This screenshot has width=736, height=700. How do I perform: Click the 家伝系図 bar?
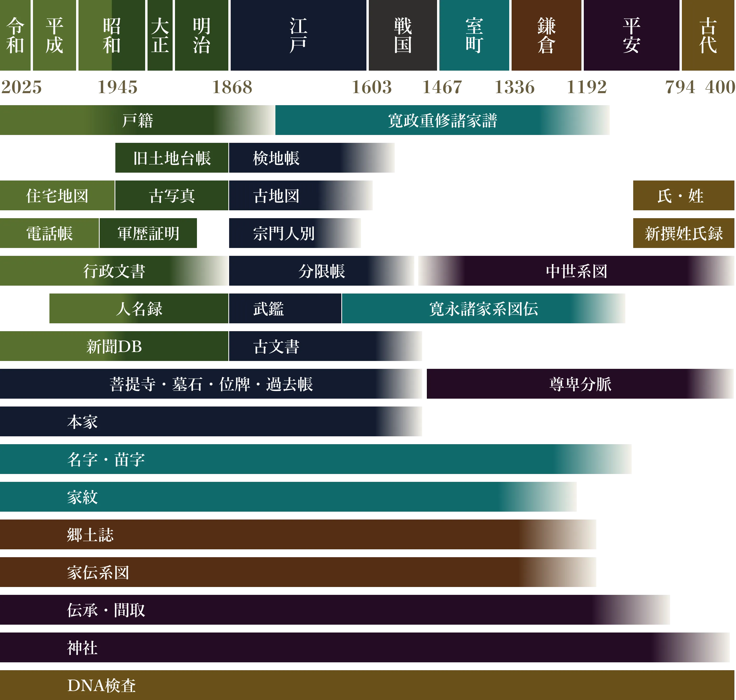click(x=298, y=572)
